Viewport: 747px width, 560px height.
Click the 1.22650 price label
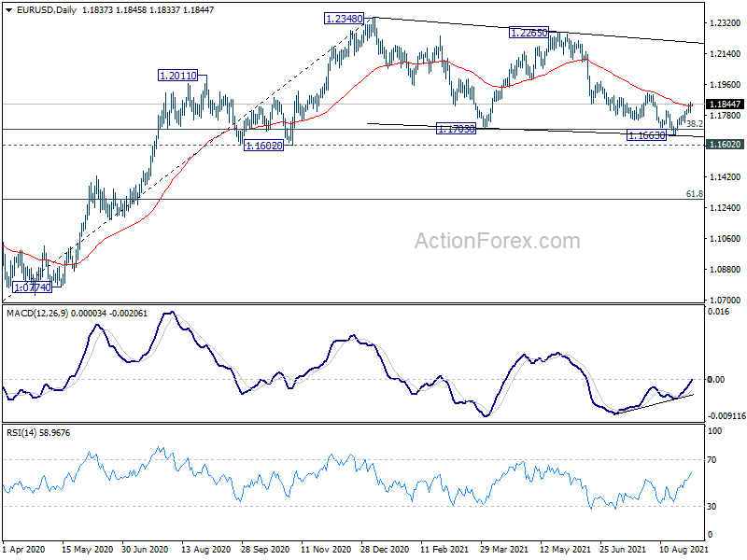click(x=529, y=33)
